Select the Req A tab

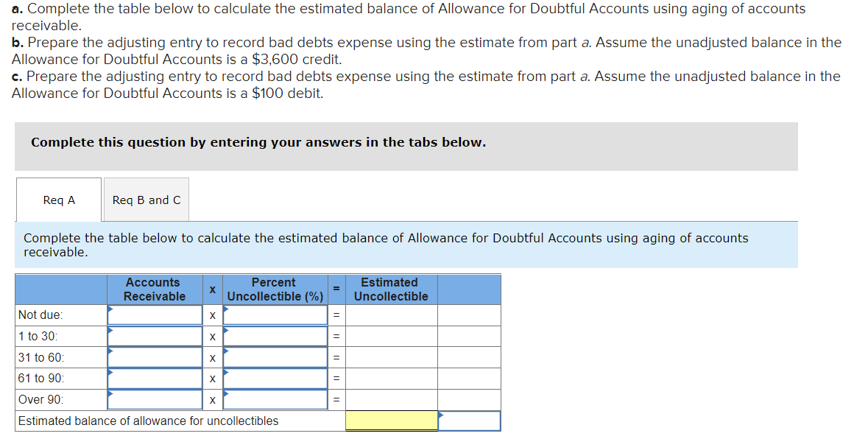click(x=58, y=199)
